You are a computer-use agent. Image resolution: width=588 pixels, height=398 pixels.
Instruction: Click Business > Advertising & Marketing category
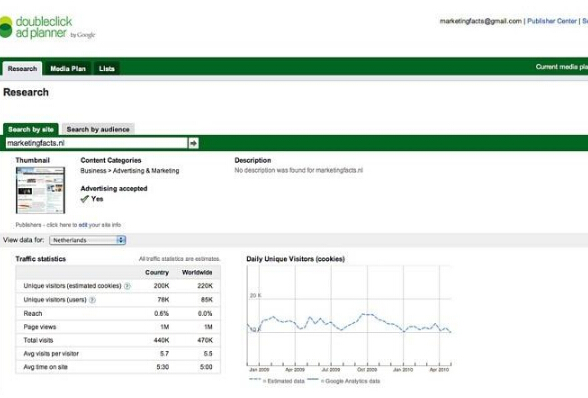(x=130, y=171)
